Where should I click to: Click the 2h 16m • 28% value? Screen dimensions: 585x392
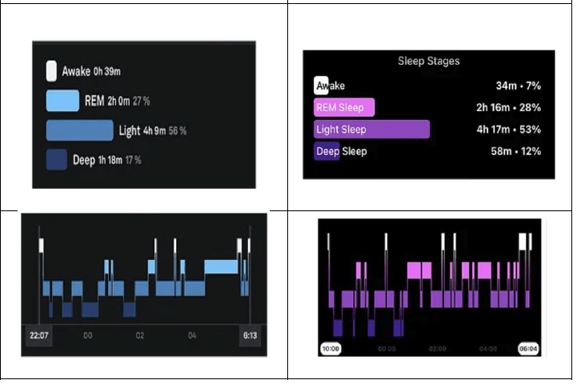[x=508, y=108]
